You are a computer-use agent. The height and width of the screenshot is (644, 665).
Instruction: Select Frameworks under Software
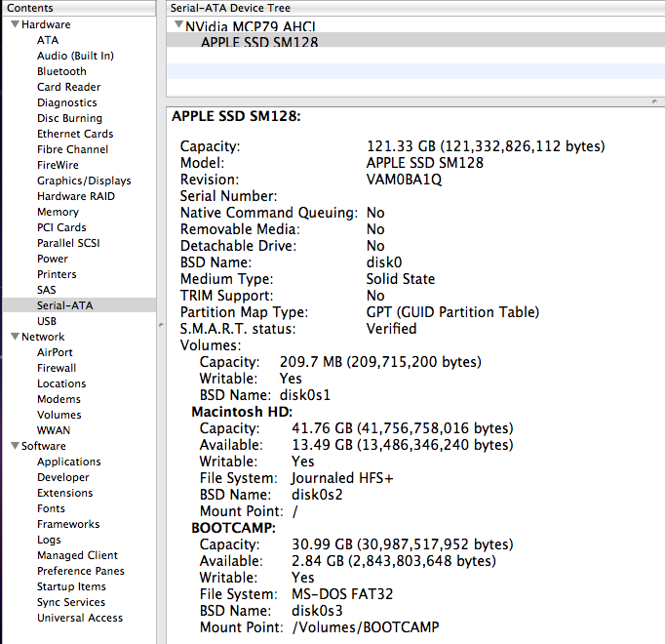[x=68, y=524]
